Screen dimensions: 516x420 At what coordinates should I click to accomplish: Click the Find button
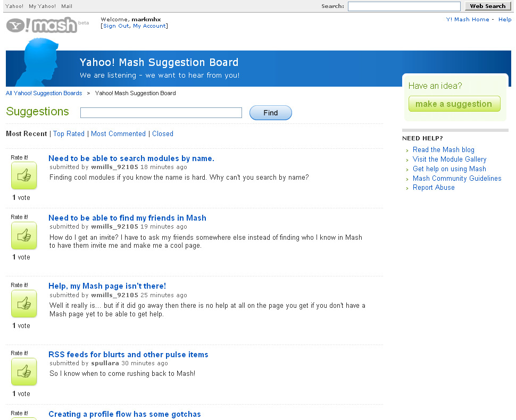271,113
